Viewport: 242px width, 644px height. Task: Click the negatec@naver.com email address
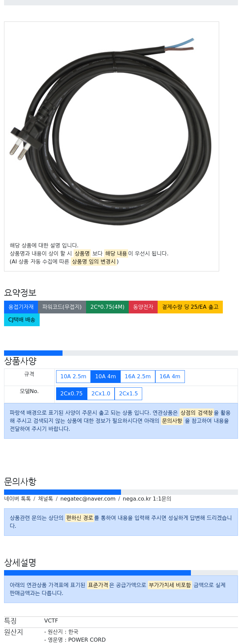tap(88, 499)
